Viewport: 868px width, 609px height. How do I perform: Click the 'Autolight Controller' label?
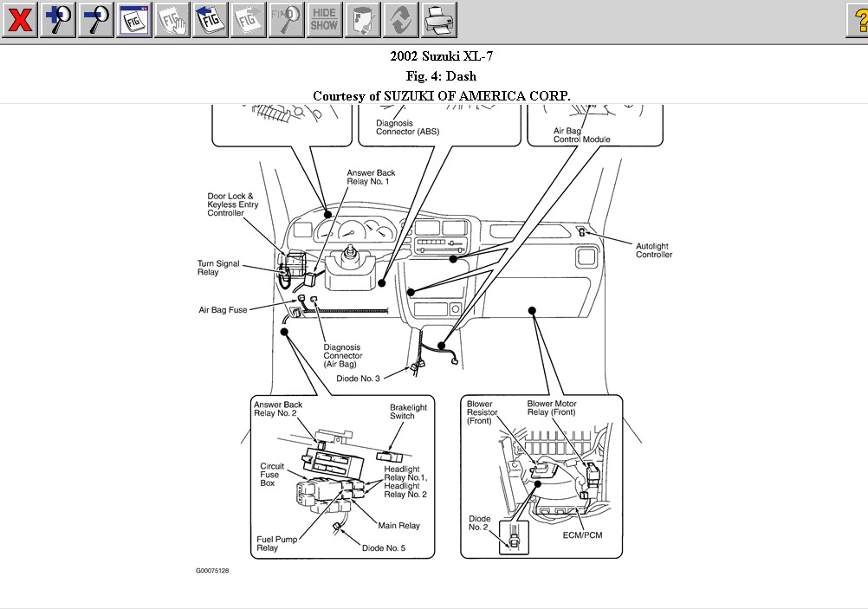(x=654, y=250)
